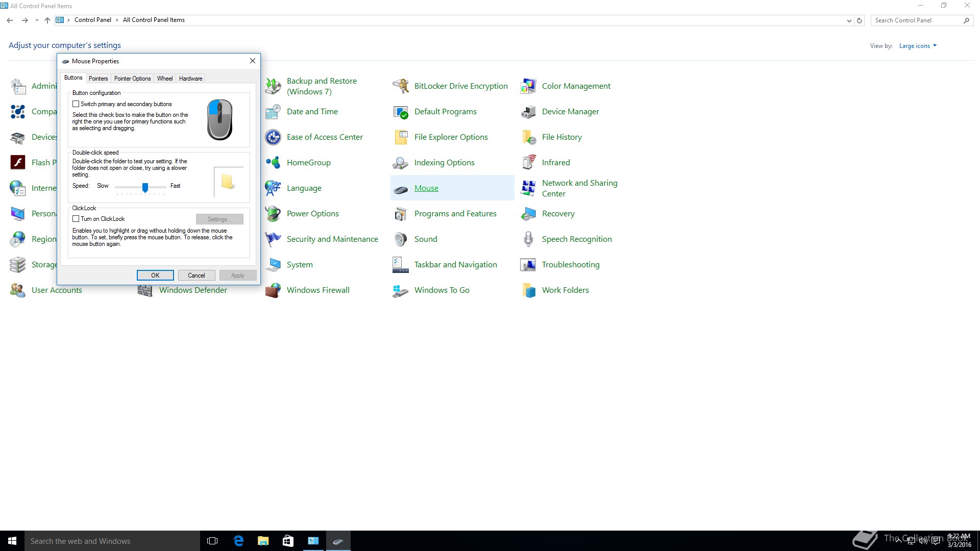Open the Windows Store taskbar icon
Screen dimensions: 980x551
(288, 541)
